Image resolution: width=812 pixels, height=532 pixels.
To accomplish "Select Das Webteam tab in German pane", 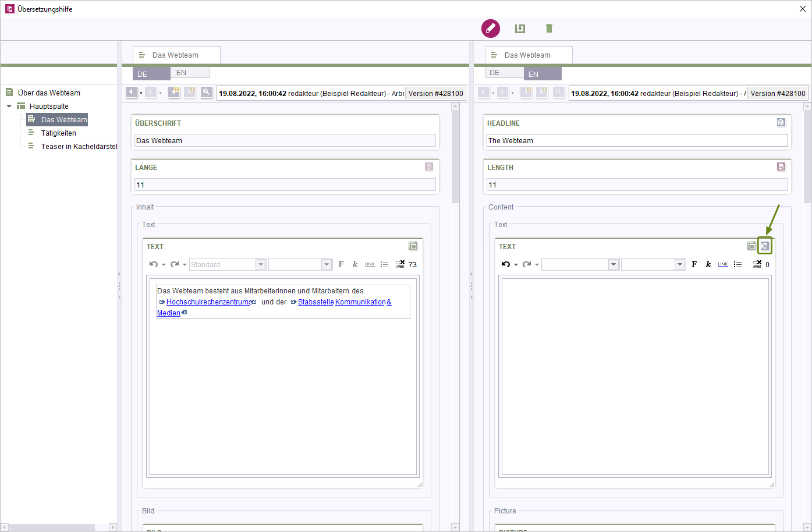I will pyautogui.click(x=176, y=55).
